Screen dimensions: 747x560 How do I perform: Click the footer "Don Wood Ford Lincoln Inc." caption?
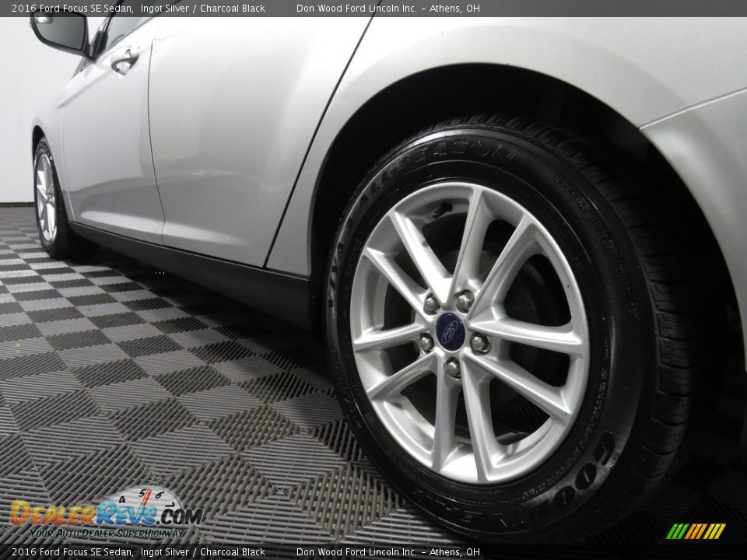[358, 551]
